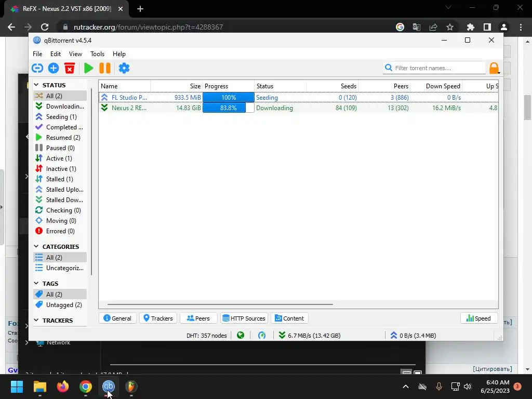Add torrent link via chain icon
This screenshot has width=532, height=399.
coord(37,68)
